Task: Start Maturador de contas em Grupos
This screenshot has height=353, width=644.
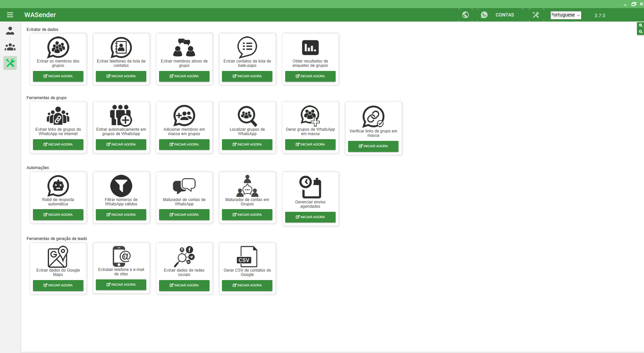Action: click(247, 215)
